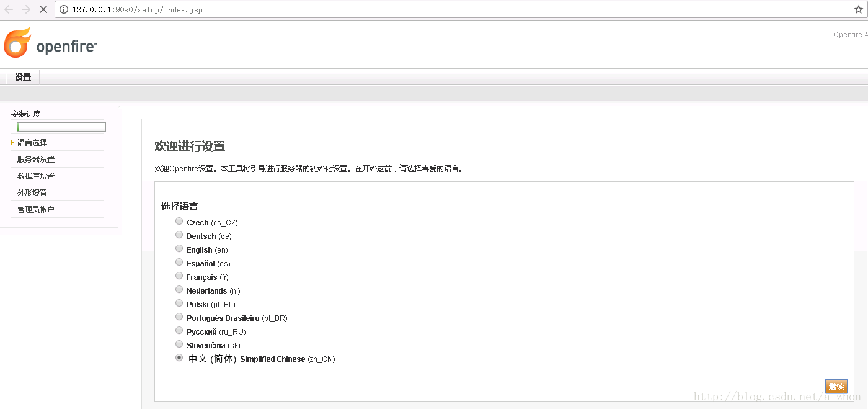
Task: Click the orange 继续 continue button
Action: [836, 387]
